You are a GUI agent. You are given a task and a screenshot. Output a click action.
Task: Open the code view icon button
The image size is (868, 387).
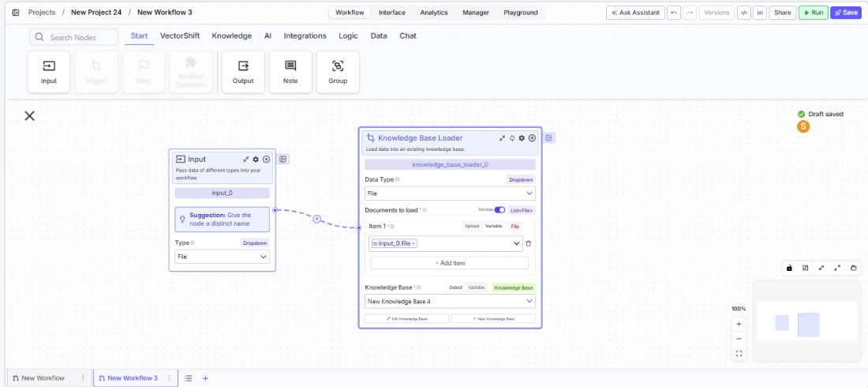click(744, 13)
